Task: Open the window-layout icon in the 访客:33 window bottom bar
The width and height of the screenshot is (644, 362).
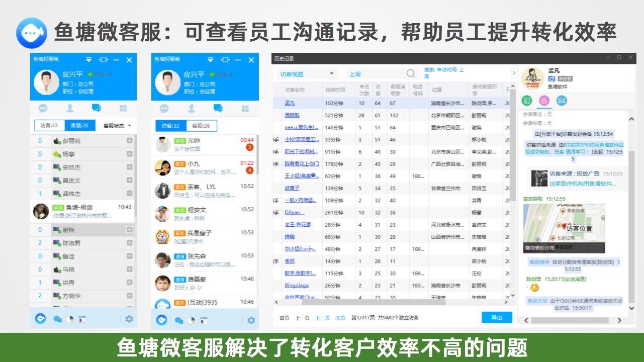Action: [x=82, y=319]
